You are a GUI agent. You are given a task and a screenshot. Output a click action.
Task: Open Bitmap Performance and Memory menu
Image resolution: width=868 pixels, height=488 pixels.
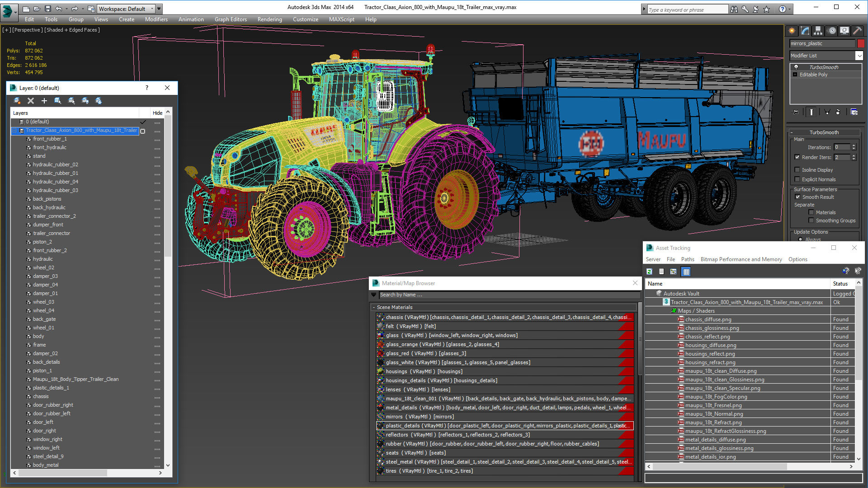coord(741,259)
